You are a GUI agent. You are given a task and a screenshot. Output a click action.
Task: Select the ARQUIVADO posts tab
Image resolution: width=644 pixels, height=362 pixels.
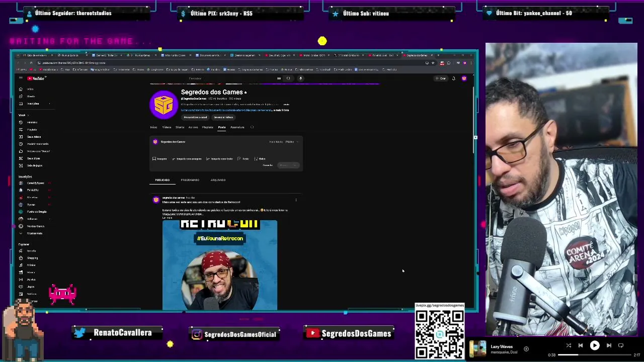coord(218,180)
